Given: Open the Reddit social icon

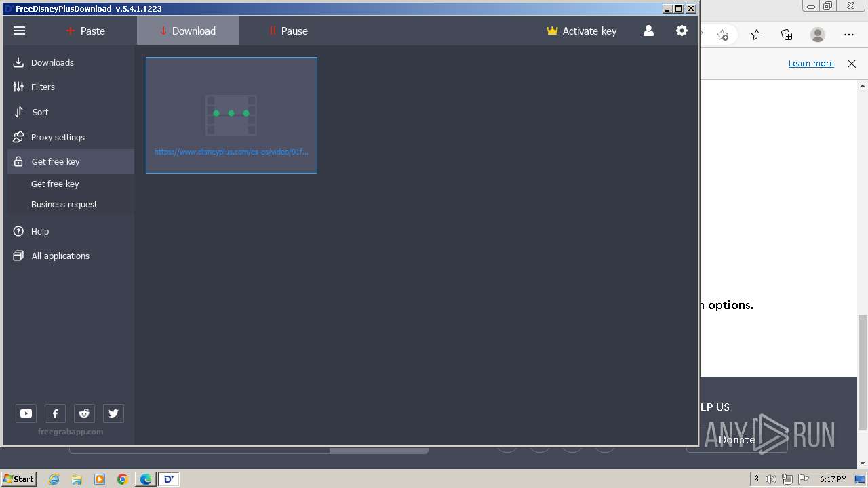Looking at the screenshot, I should click(x=84, y=413).
